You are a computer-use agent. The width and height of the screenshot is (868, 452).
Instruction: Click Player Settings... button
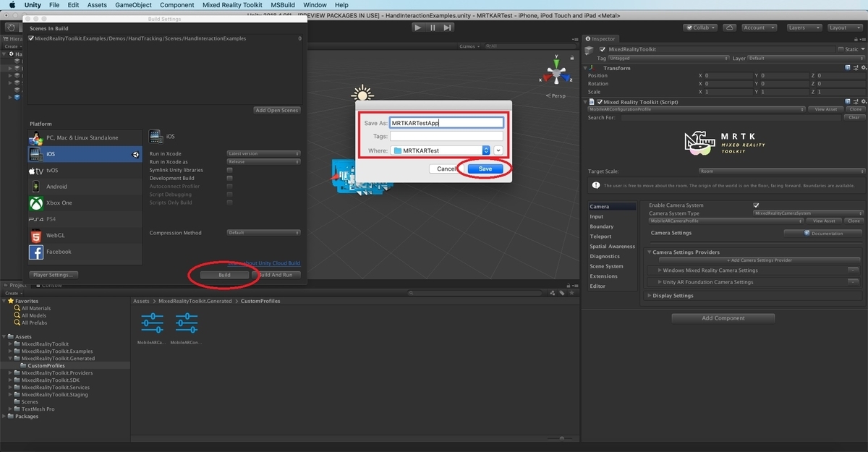pyautogui.click(x=54, y=275)
